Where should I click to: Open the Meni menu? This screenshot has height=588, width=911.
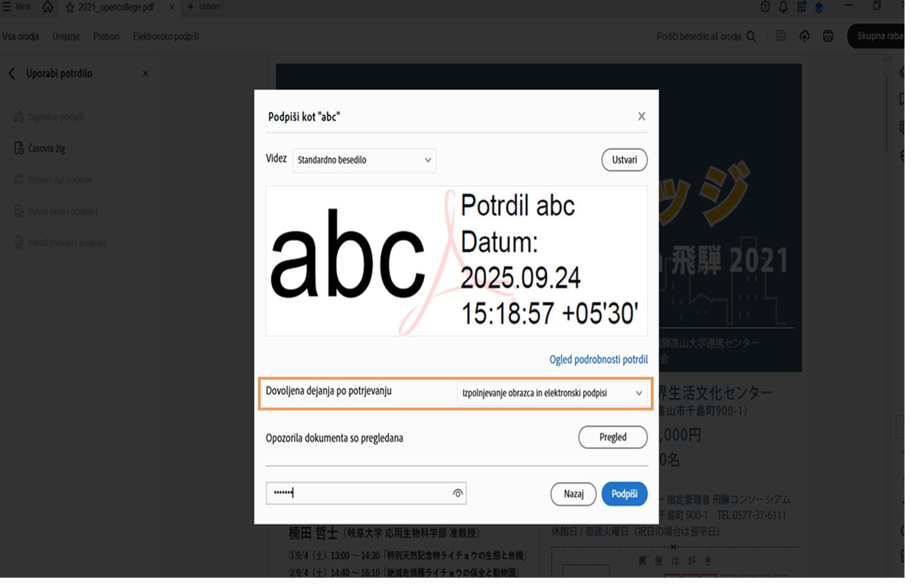pyautogui.click(x=15, y=6)
